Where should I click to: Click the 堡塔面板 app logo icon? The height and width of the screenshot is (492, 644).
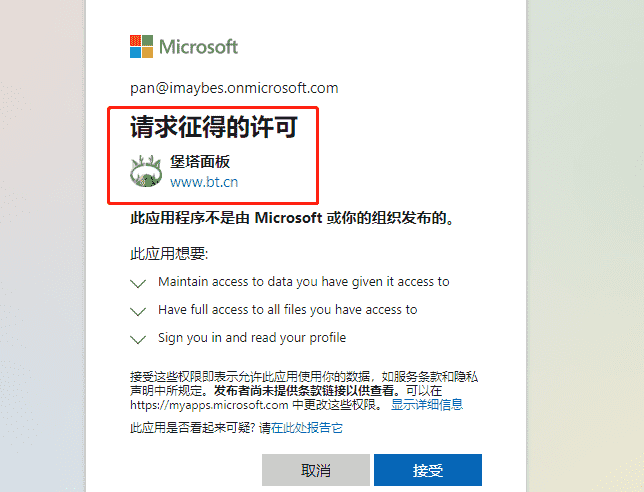pyautogui.click(x=146, y=171)
